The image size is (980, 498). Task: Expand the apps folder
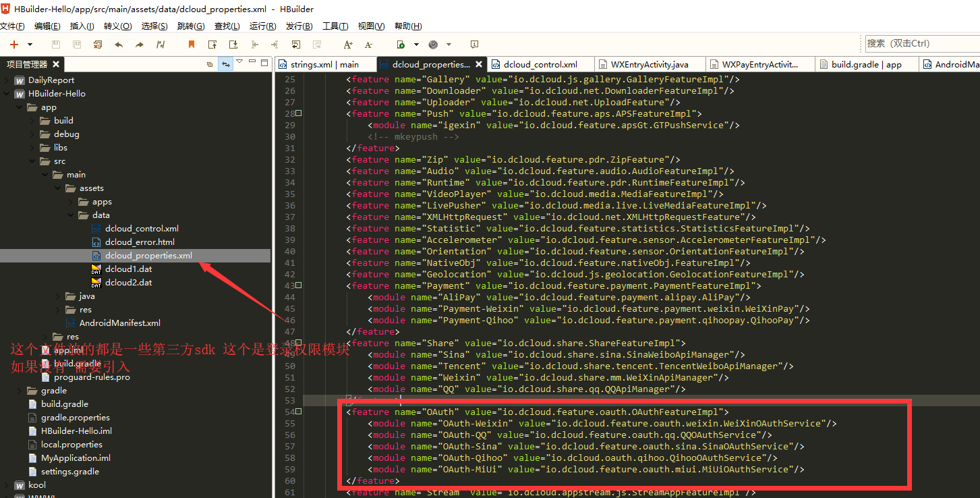pos(71,202)
